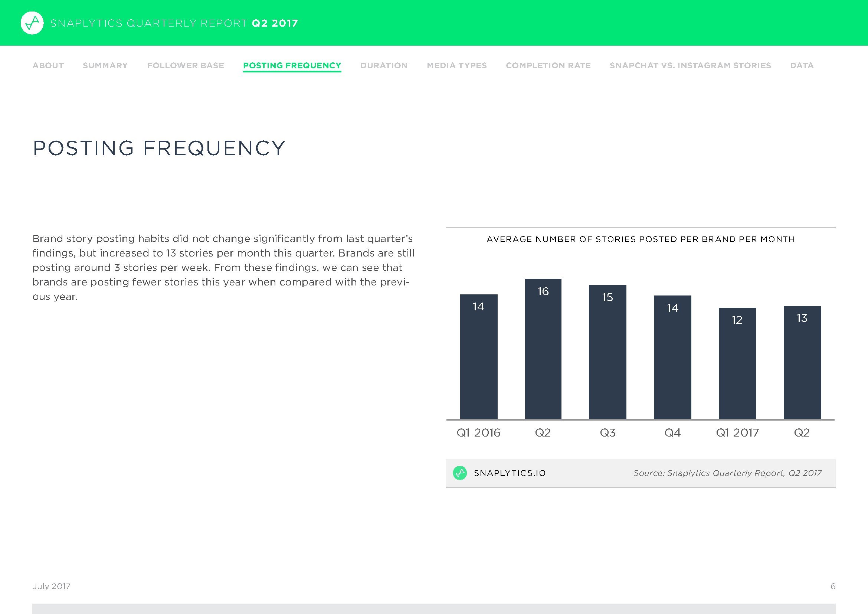Select the Posting Frequency tab
Image resolution: width=868 pixels, height=614 pixels.
click(292, 65)
